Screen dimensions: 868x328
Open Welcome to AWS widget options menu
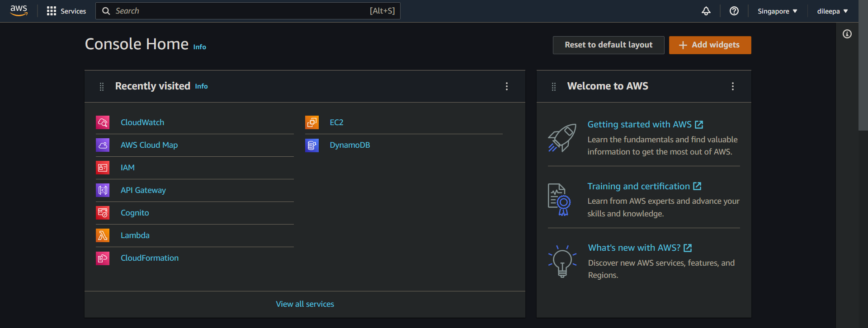point(733,86)
